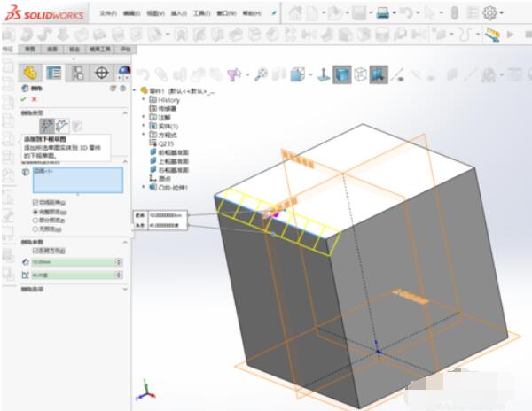Open the 文件 (File) menu
This screenshot has width=532, height=411.
pos(107,14)
